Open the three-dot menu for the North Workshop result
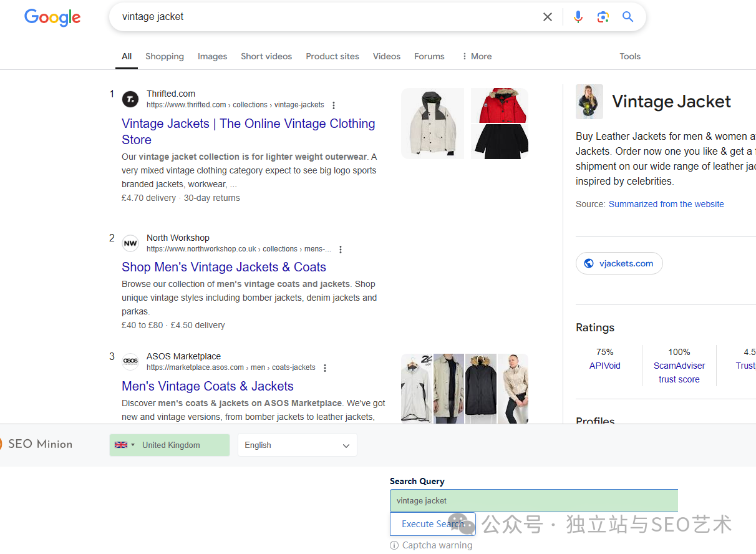The height and width of the screenshot is (554, 756). click(x=341, y=250)
